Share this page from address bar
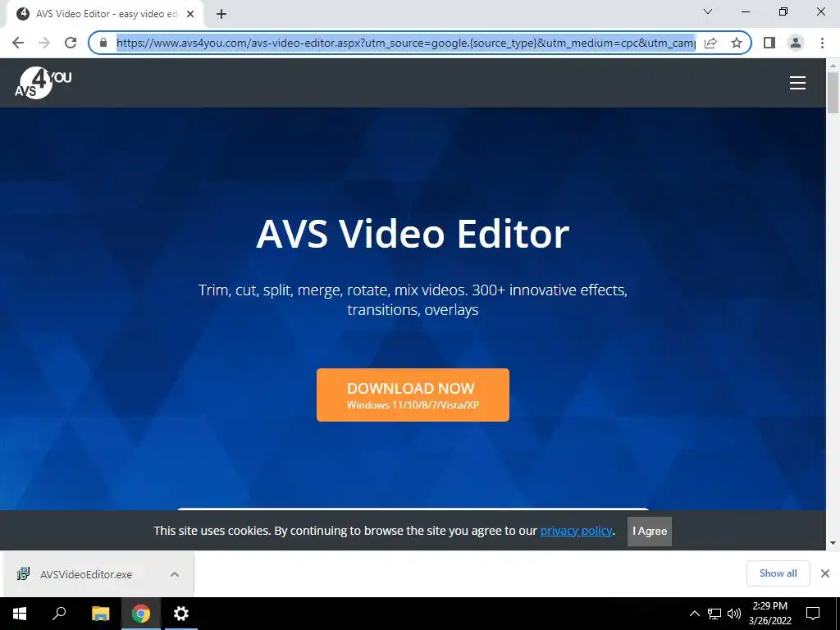Screen dimensions: 840x630 (x=710, y=43)
